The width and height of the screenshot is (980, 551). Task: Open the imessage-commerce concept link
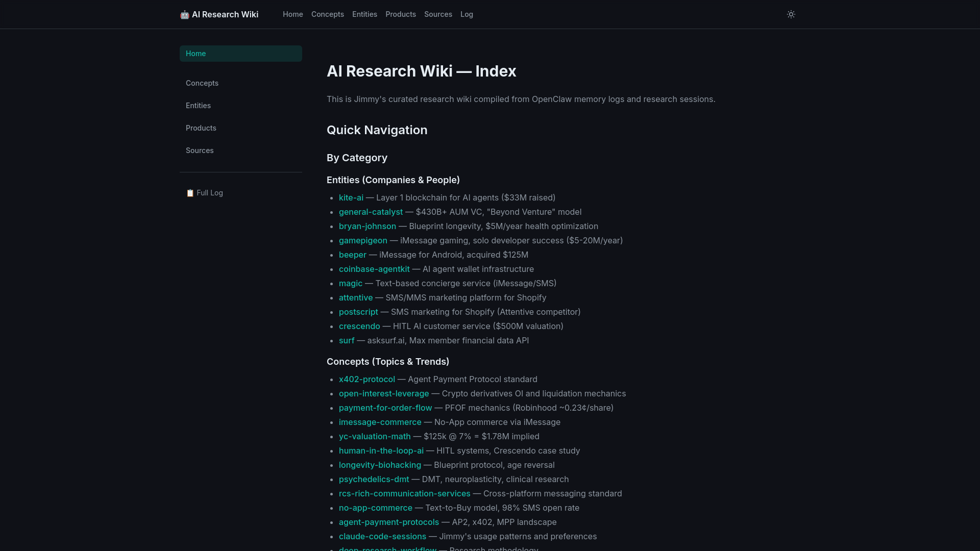tap(380, 422)
